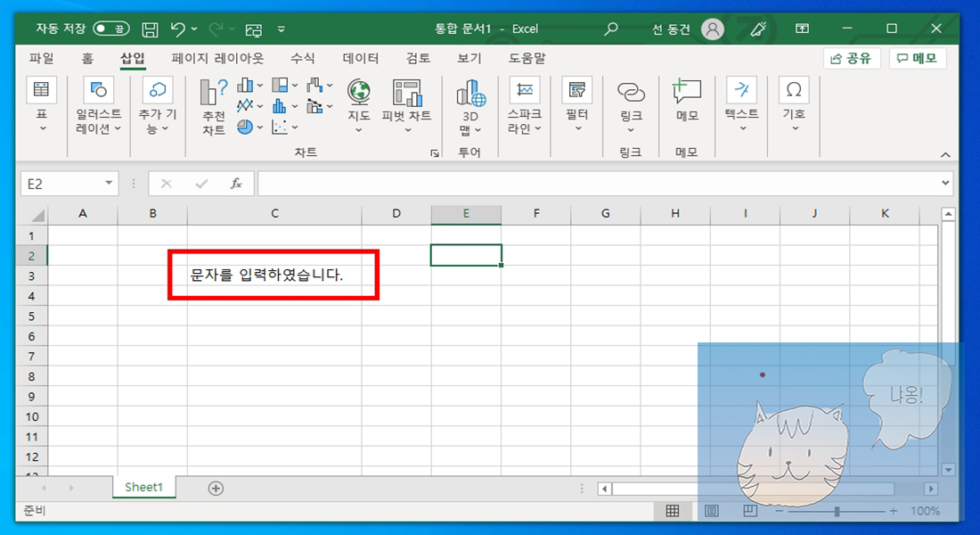Open the chart group dialog launcher
The height and width of the screenshot is (535, 980).
pos(435,153)
